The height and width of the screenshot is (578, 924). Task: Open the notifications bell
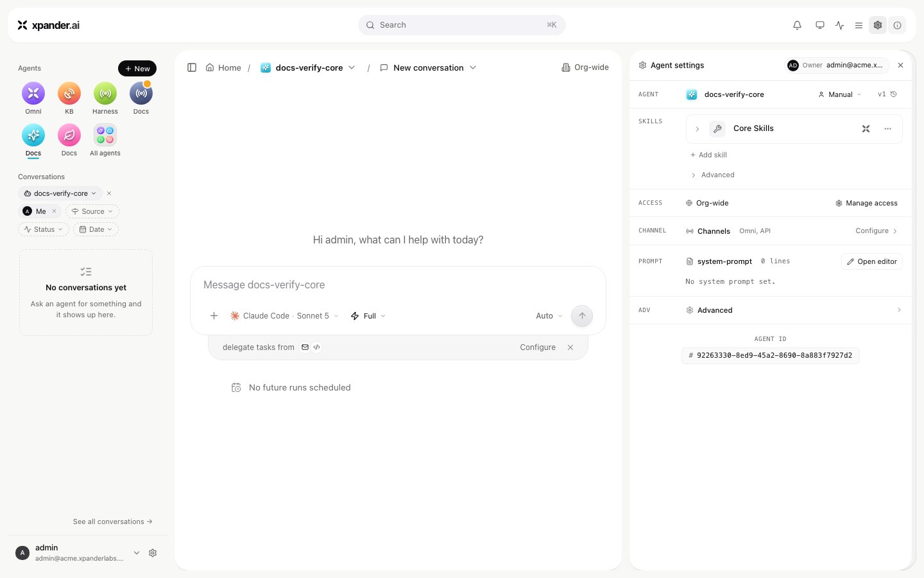tap(797, 25)
